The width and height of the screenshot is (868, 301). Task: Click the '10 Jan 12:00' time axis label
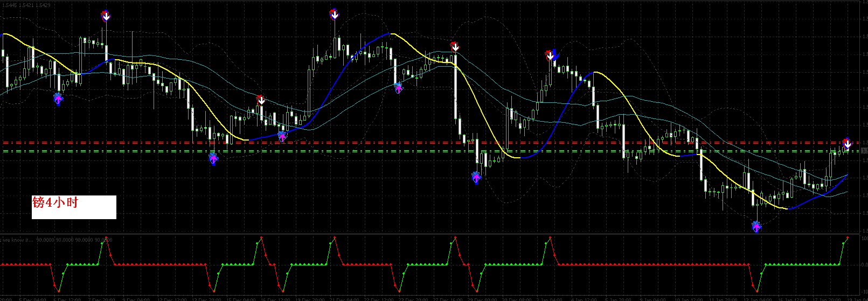click(688, 299)
